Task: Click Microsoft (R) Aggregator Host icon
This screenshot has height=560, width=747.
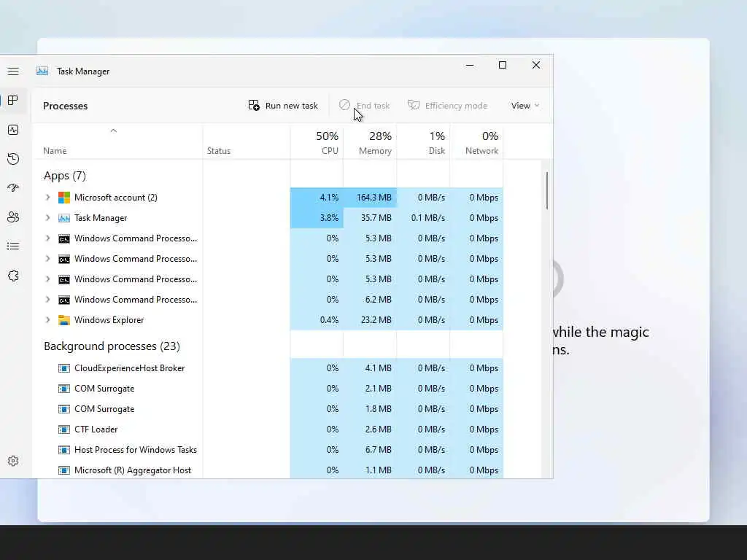Action: 64,470
